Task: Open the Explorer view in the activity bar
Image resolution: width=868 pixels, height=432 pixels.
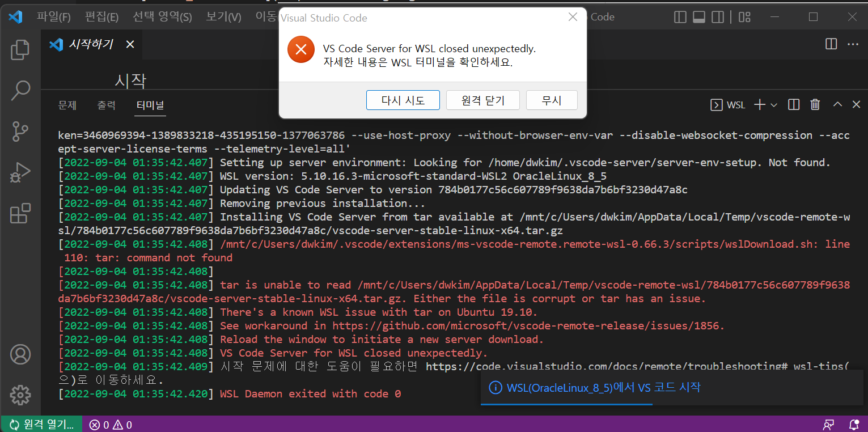Action: point(20,50)
